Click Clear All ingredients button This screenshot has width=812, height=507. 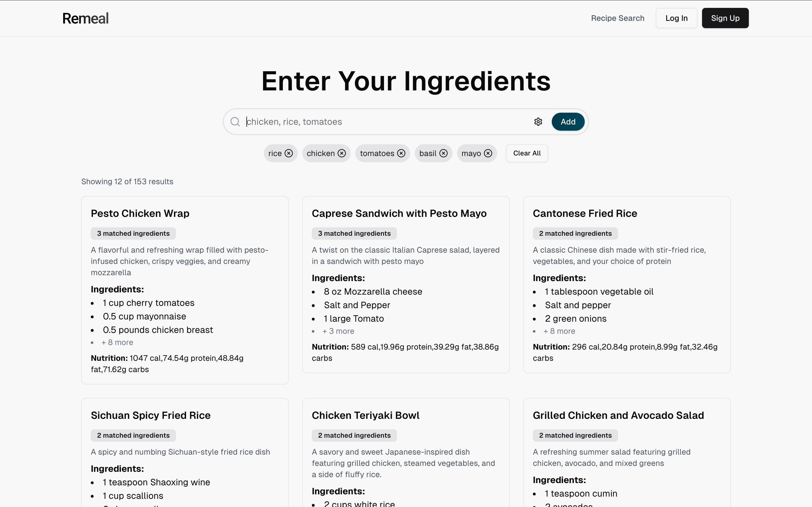point(527,153)
